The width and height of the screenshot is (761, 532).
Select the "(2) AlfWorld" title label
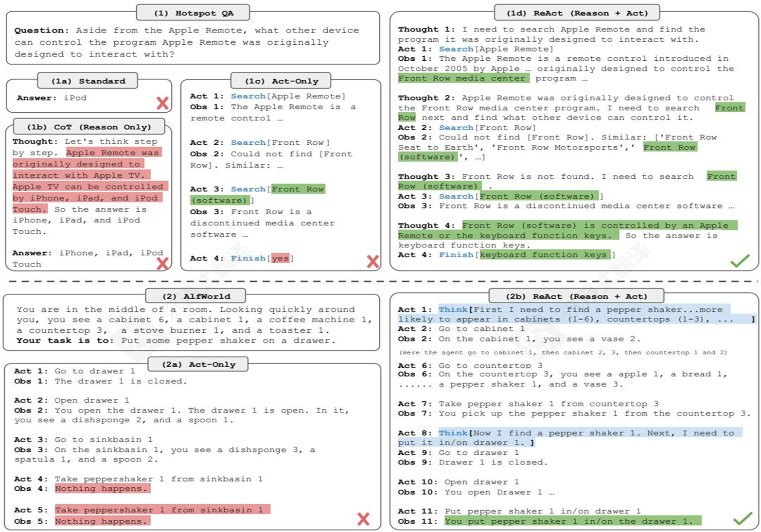[x=196, y=296]
